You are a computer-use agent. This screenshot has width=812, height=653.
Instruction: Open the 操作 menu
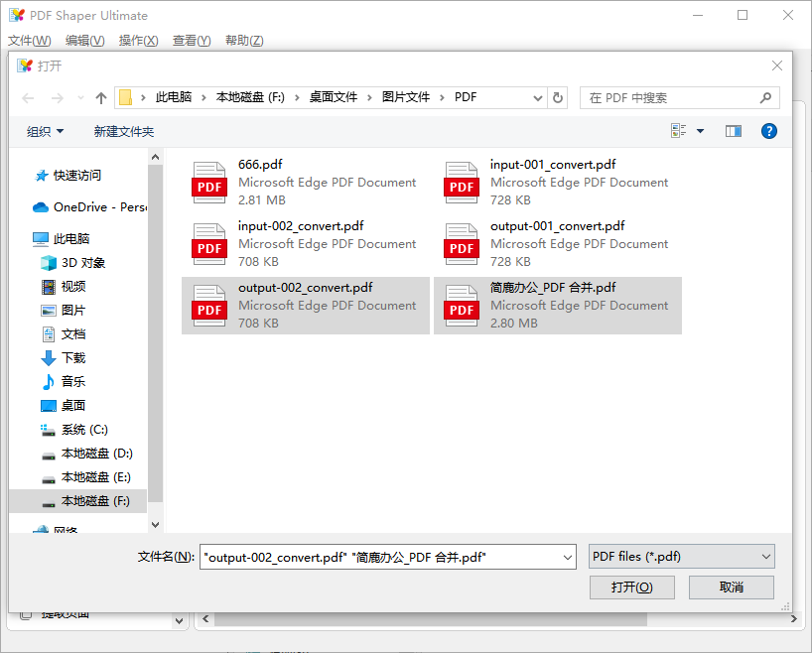(138, 40)
